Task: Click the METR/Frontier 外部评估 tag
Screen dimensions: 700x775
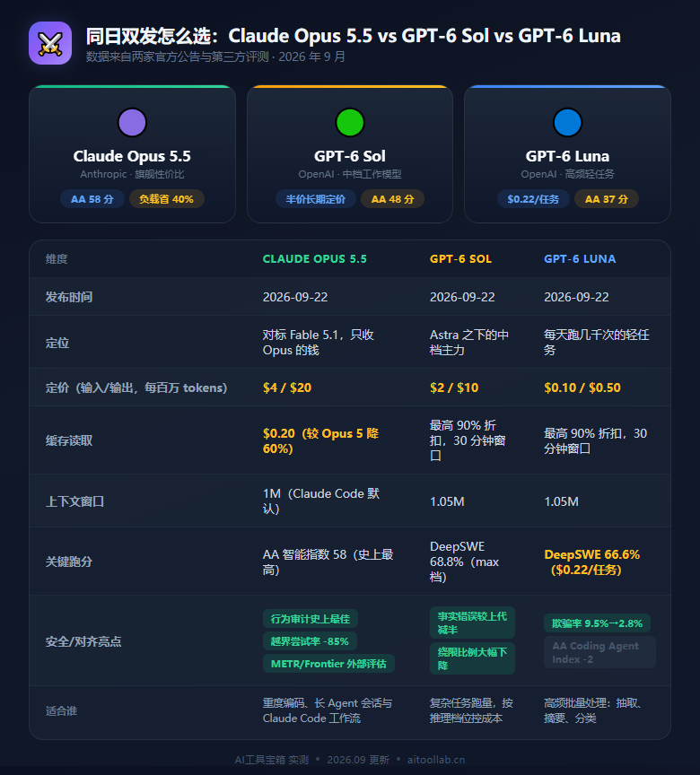Action: click(328, 664)
